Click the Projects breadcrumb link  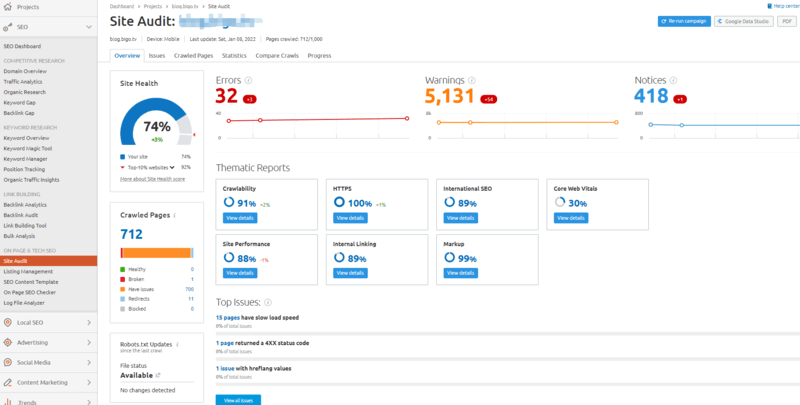point(153,6)
